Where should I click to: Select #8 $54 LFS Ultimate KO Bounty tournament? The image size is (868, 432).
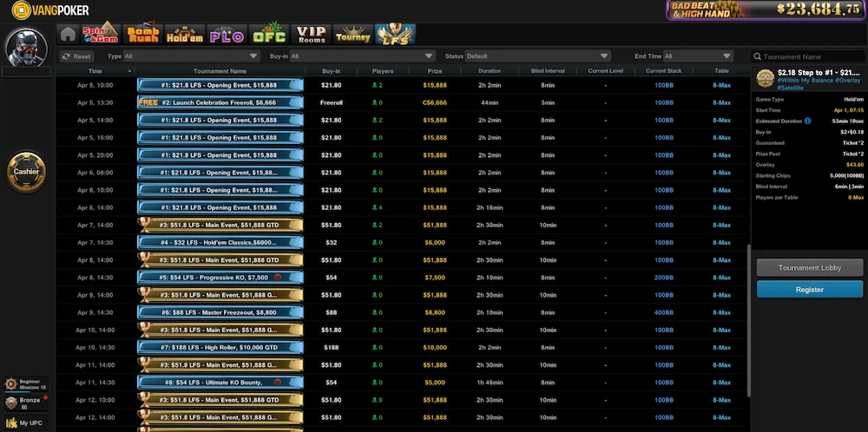point(220,383)
